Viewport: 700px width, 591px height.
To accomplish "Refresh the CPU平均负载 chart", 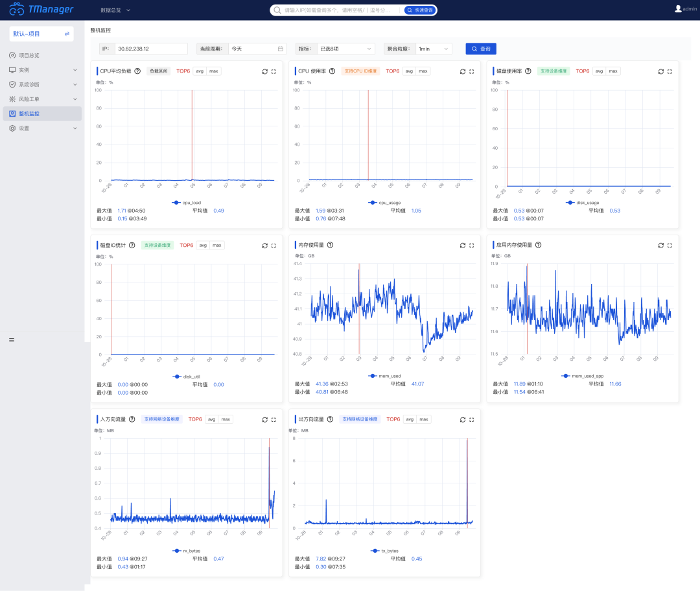I will [264, 71].
